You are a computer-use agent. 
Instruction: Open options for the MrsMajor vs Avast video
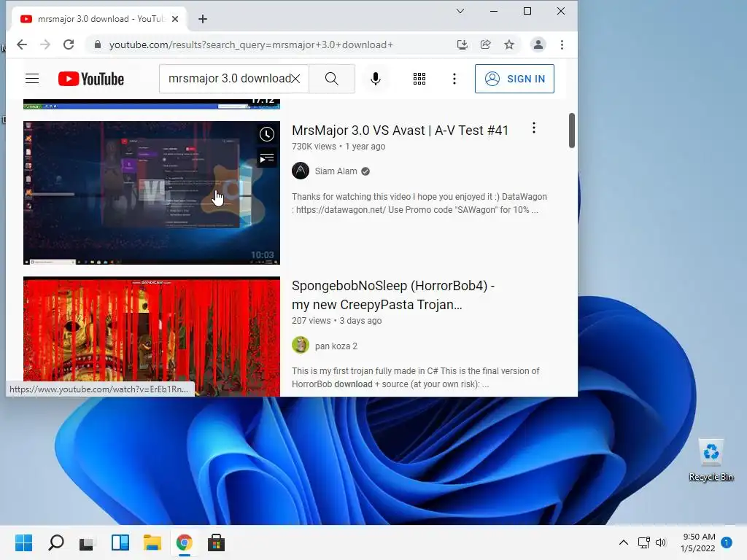pyautogui.click(x=533, y=128)
